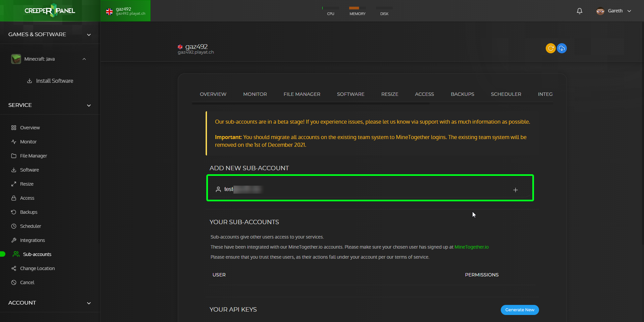644x322 pixels.
Task: Collapse the Minecraft: Java entry
Action: (x=84, y=59)
